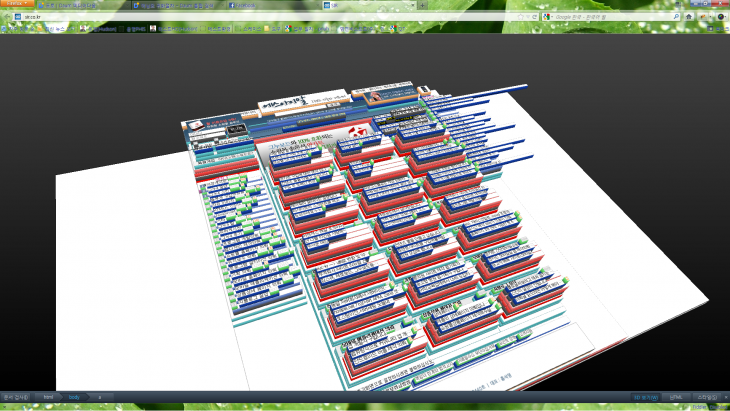Image resolution: width=730 pixels, height=411 pixels.
Task: Focus the Google search box
Action: (613, 17)
